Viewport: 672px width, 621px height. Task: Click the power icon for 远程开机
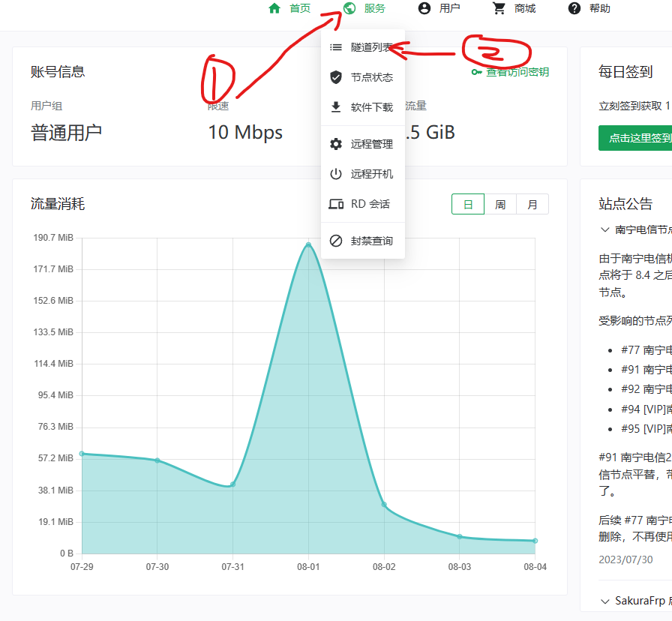click(x=336, y=174)
